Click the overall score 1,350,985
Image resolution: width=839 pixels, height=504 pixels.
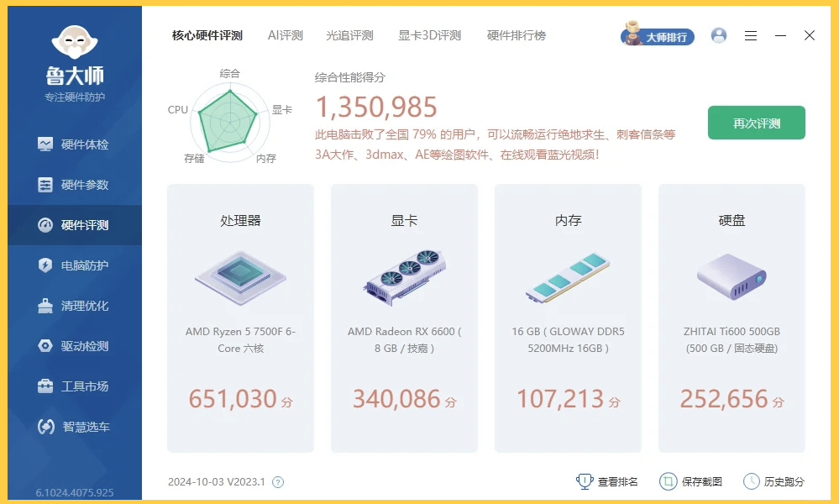point(376,107)
